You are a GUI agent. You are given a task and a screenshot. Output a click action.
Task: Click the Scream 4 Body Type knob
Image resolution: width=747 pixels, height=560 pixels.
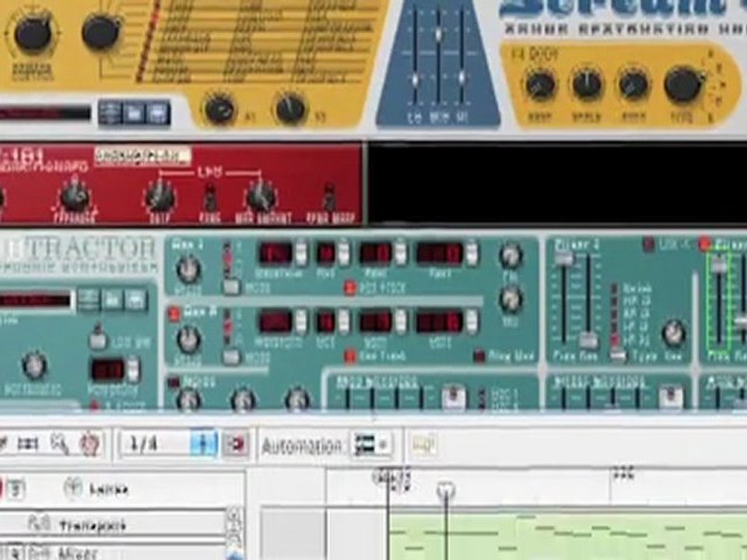coord(684,86)
